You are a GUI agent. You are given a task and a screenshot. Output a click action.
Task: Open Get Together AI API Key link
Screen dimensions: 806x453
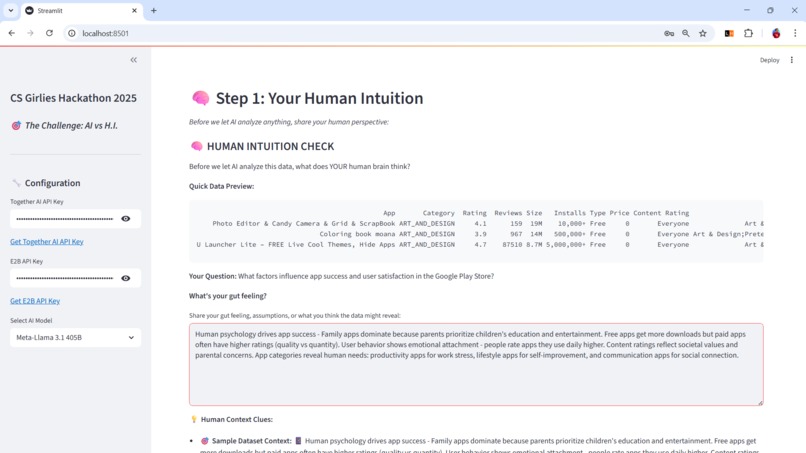47,242
